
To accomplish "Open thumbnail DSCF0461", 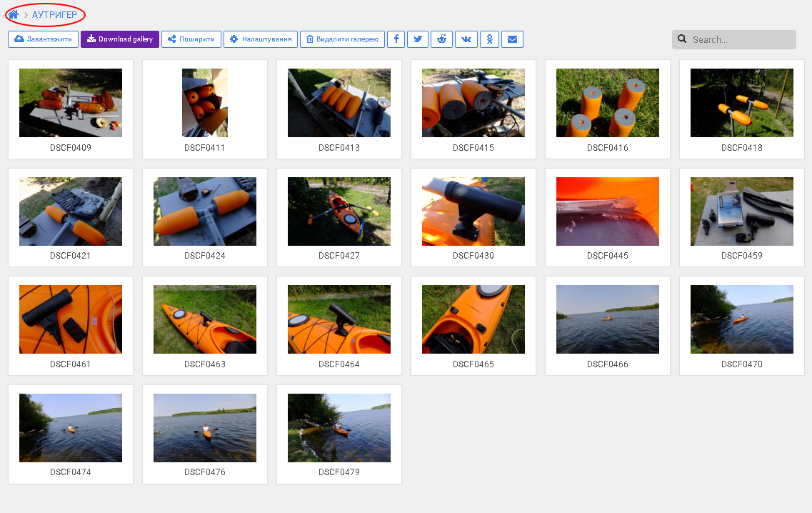I will (x=71, y=319).
